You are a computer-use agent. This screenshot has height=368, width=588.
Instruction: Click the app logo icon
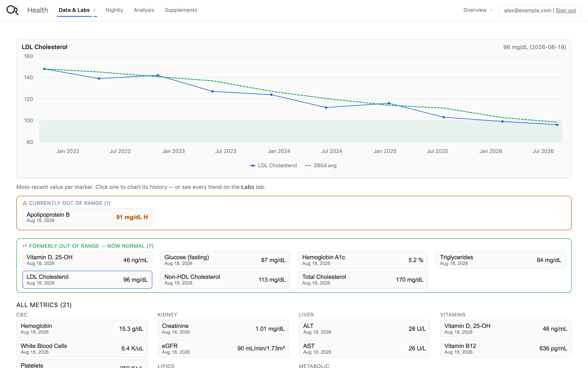pos(12,10)
